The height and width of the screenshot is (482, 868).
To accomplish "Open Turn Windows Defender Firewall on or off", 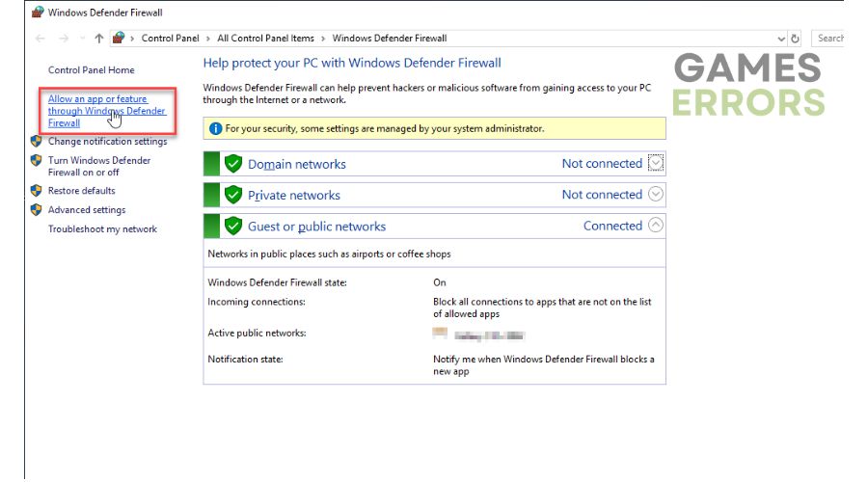I will tap(99, 166).
